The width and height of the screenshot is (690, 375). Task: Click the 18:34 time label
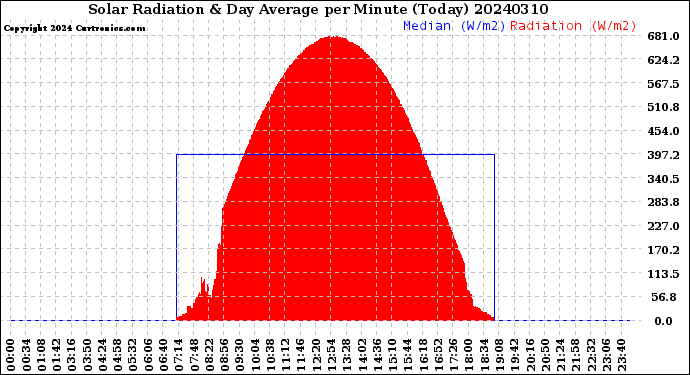point(484,355)
